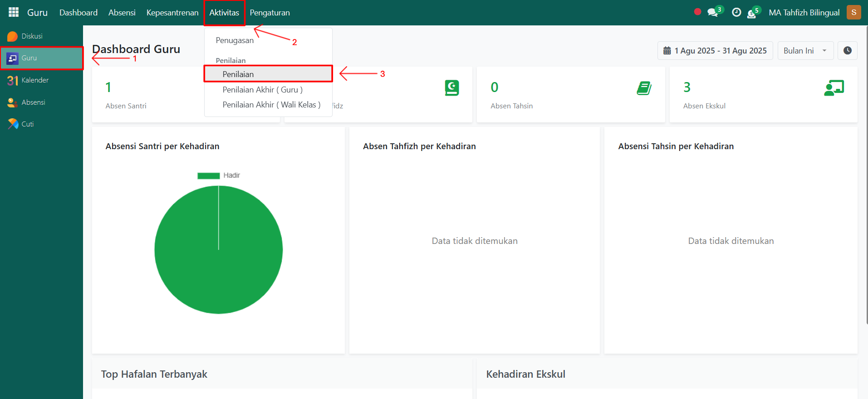Open the date range picker 1 Agu 2025
Image resolution: width=868 pixels, height=399 pixels.
pyautogui.click(x=715, y=51)
